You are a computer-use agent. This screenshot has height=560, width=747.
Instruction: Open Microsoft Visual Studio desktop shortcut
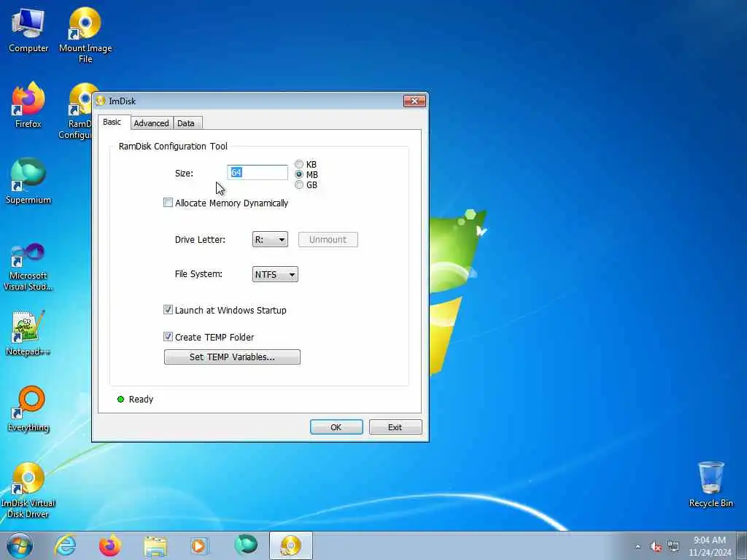point(28,267)
